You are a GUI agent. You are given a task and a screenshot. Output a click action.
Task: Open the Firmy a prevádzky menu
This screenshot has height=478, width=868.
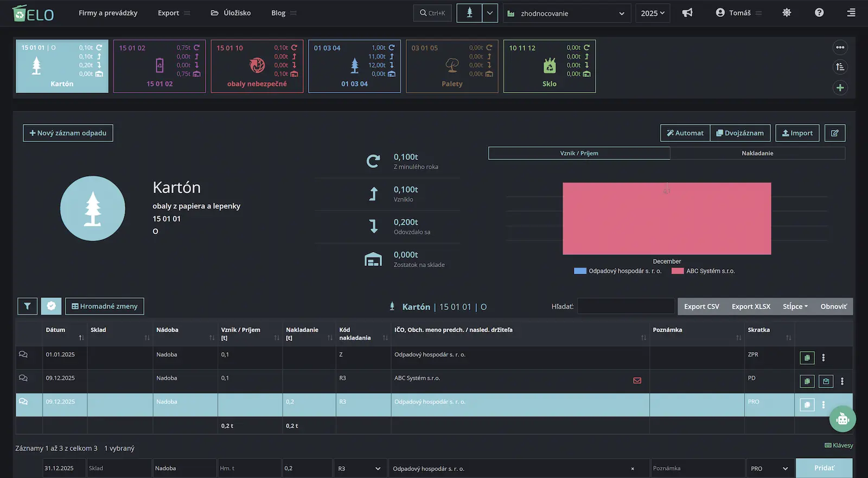pyautogui.click(x=108, y=13)
